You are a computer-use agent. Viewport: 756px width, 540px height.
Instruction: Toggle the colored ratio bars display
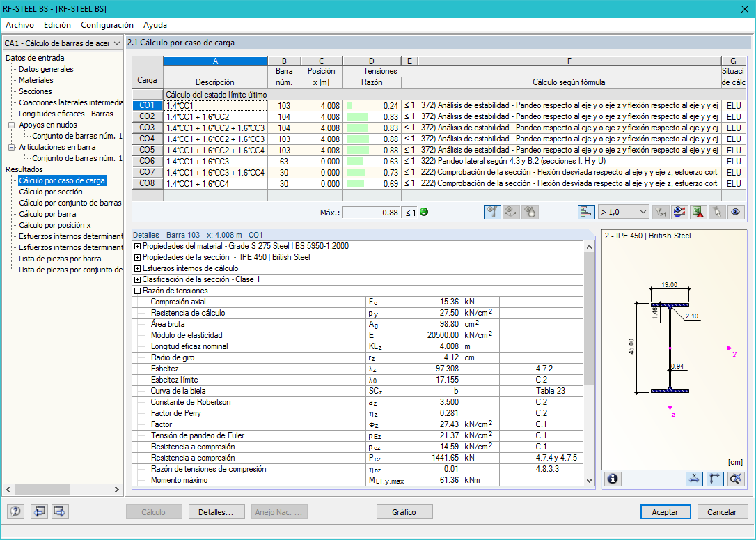[x=586, y=212]
